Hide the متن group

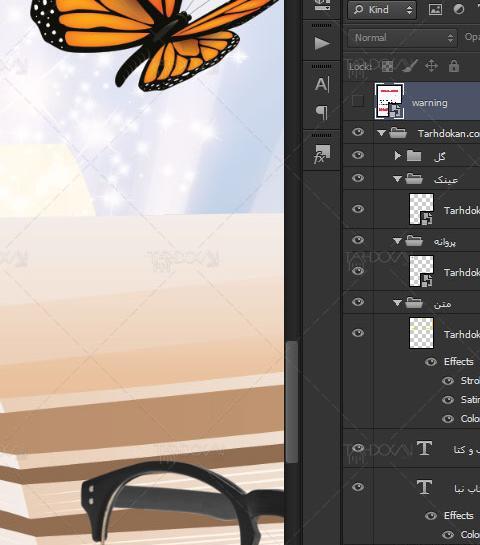pos(358,302)
